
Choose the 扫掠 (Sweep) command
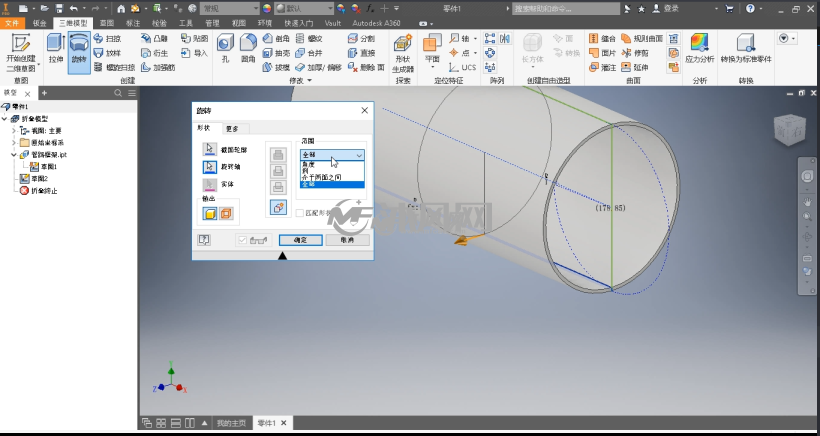click(x=107, y=38)
